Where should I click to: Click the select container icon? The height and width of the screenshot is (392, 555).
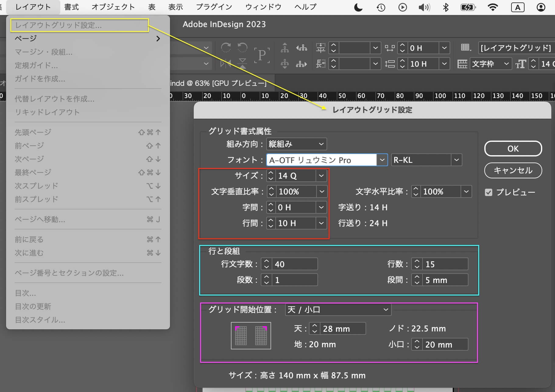[x=285, y=48]
